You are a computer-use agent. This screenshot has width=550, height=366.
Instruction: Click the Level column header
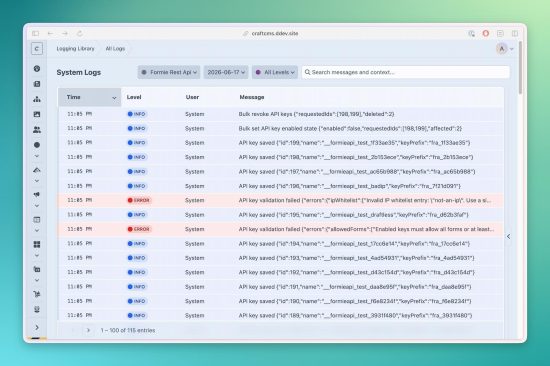coord(134,97)
